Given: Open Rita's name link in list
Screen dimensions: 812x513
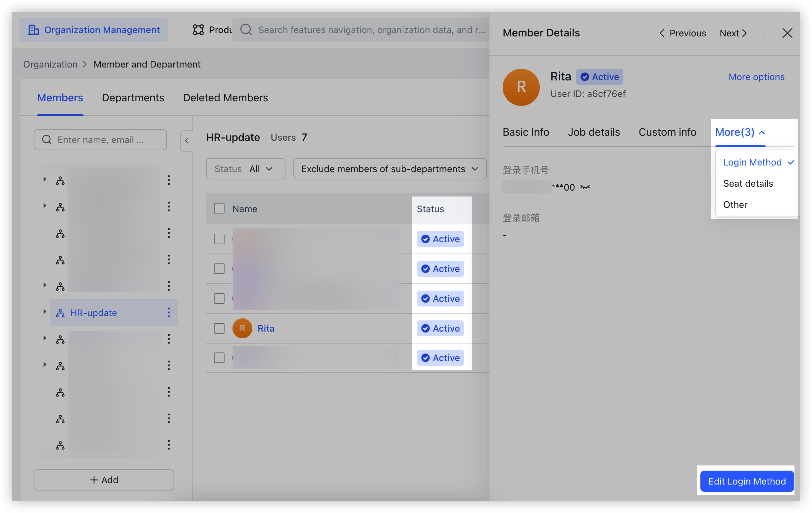Looking at the screenshot, I should [x=266, y=328].
